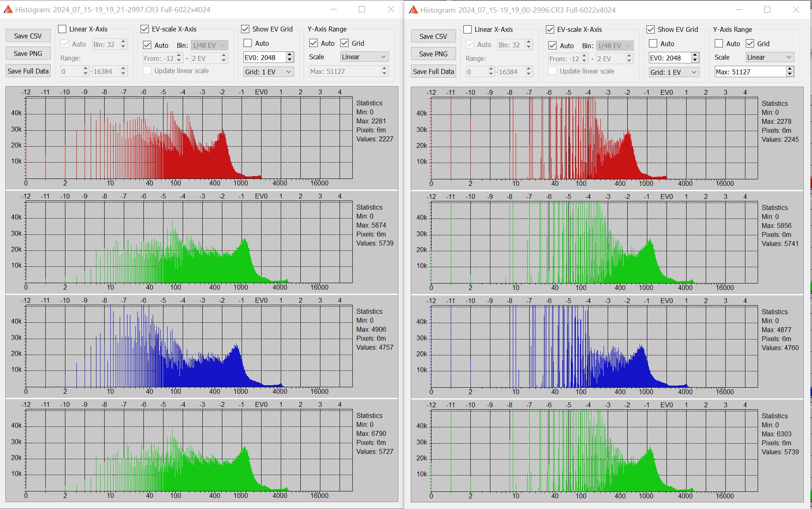Decrease EV0 value in right window spinner
Viewport: 812px width, 509px height.
pyautogui.click(x=695, y=60)
